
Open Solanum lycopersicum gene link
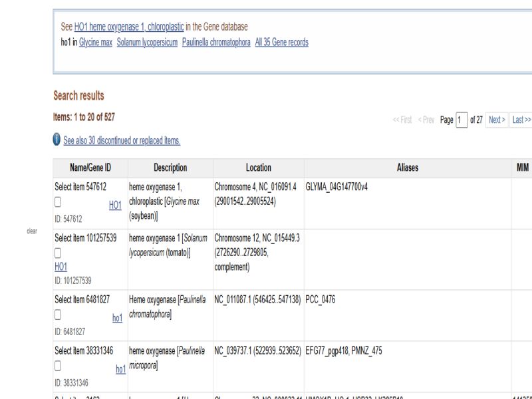point(147,42)
